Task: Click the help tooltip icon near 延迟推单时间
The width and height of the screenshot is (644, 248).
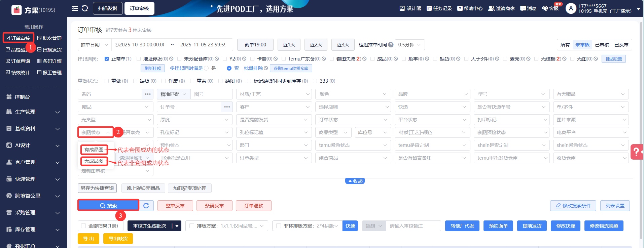Action: pos(391,45)
